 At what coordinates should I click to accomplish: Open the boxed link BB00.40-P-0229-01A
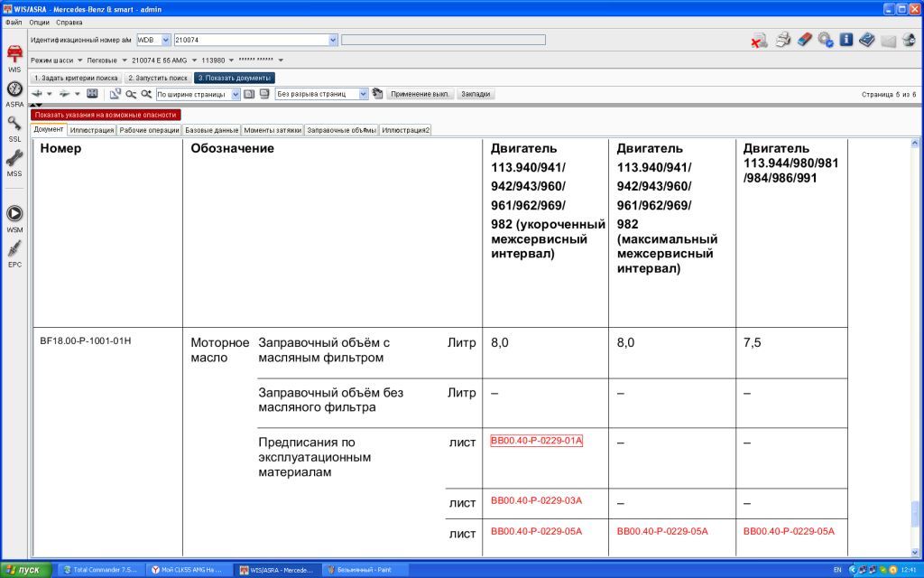pos(536,441)
